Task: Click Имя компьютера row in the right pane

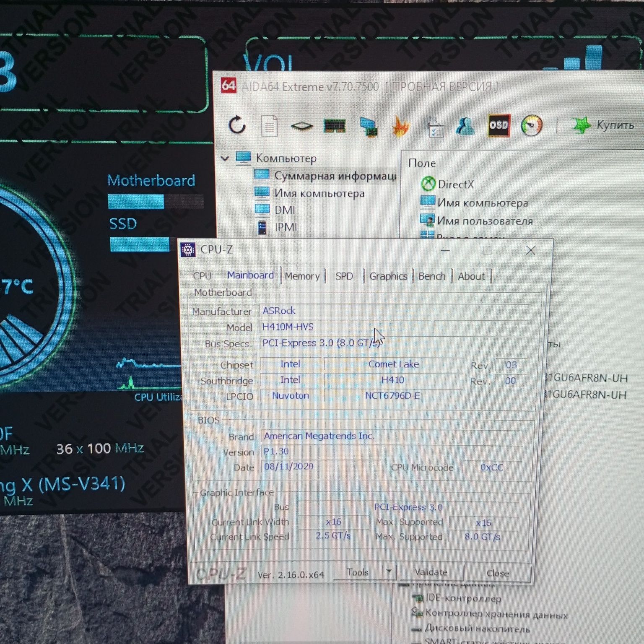Action: tap(483, 203)
